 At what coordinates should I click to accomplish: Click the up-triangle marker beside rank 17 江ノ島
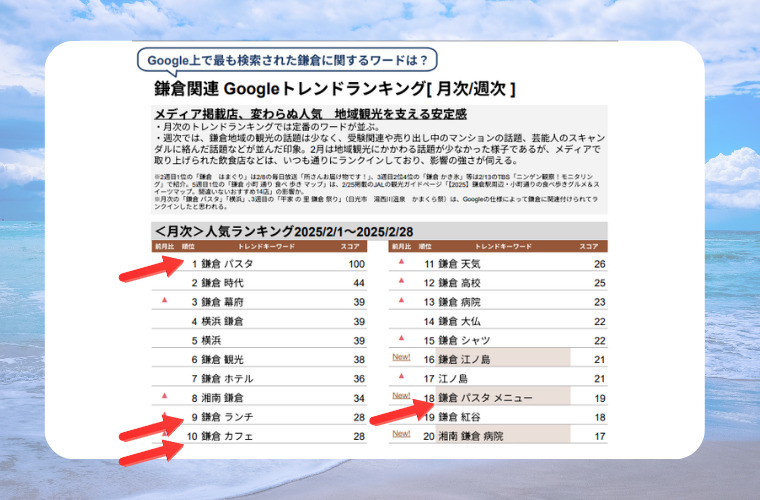tap(401, 376)
